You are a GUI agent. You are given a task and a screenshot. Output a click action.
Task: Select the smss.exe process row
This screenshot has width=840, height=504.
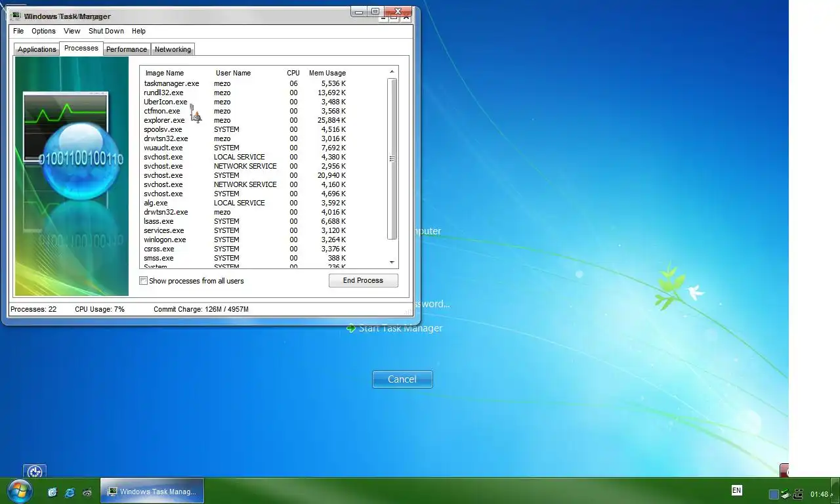coord(245,258)
